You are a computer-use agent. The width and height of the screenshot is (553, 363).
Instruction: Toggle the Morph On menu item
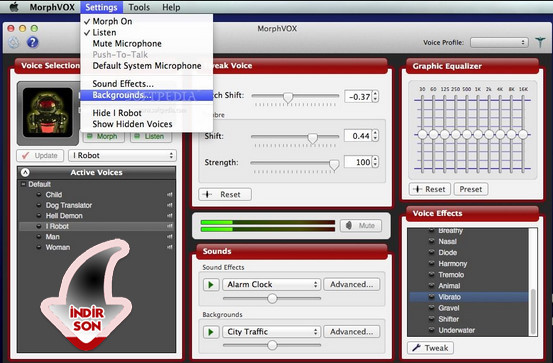(x=147, y=21)
